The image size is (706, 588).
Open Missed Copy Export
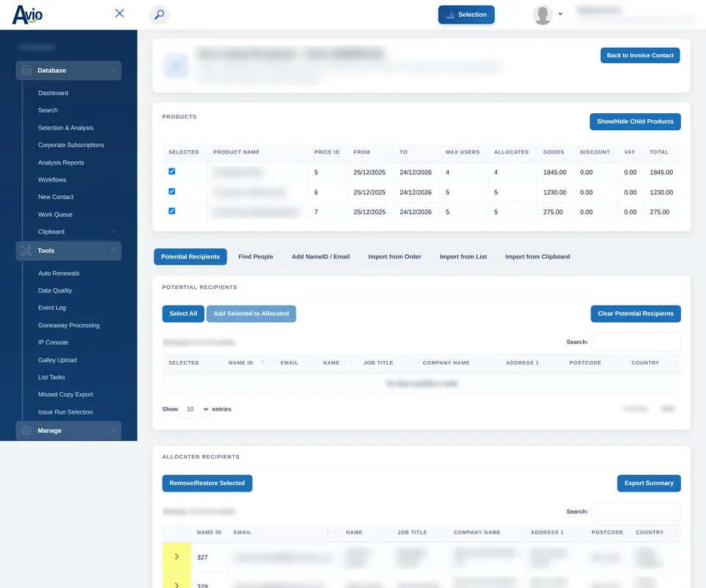(x=65, y=395)
